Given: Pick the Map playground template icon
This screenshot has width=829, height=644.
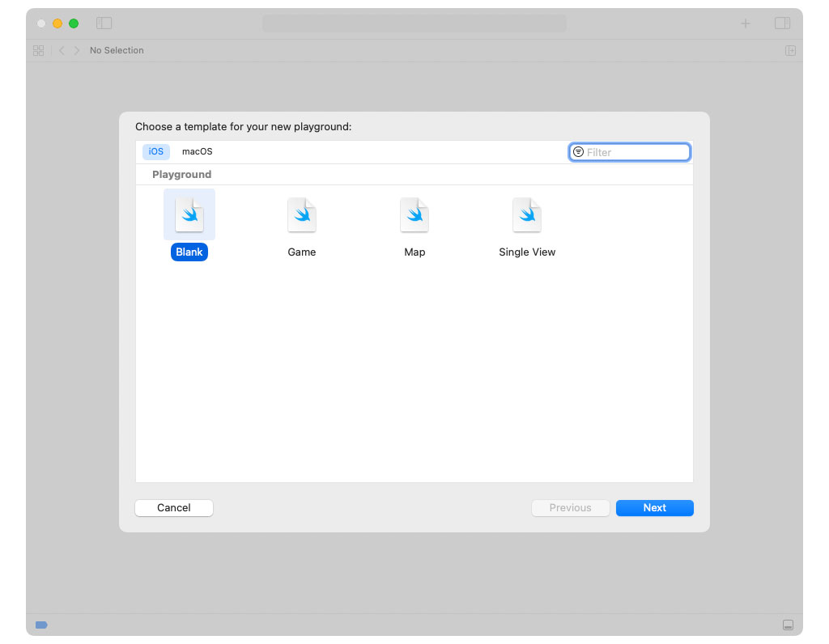Looking at the screenshot, I should [x=414, y=214].
